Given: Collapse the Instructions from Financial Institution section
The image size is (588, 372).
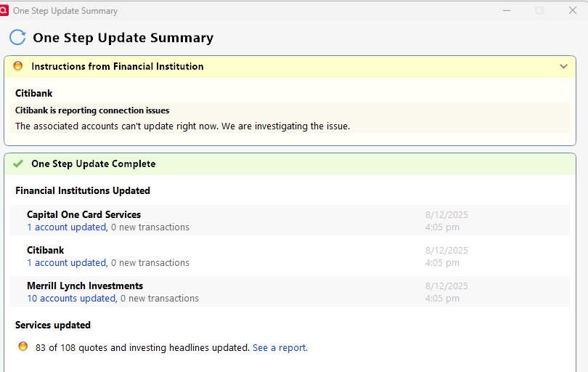Looking at the screenshot, I should (563, 66).
